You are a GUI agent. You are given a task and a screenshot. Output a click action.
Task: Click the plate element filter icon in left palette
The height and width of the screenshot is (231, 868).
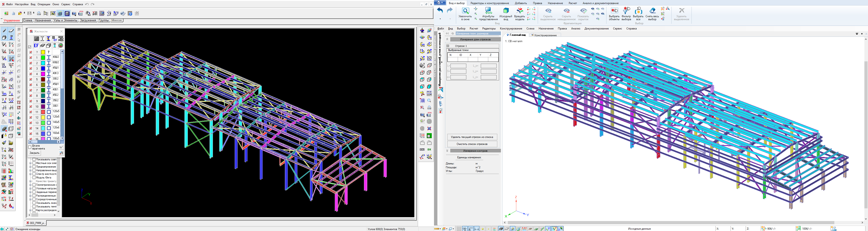pyautogui.click(x=11, y=31)
